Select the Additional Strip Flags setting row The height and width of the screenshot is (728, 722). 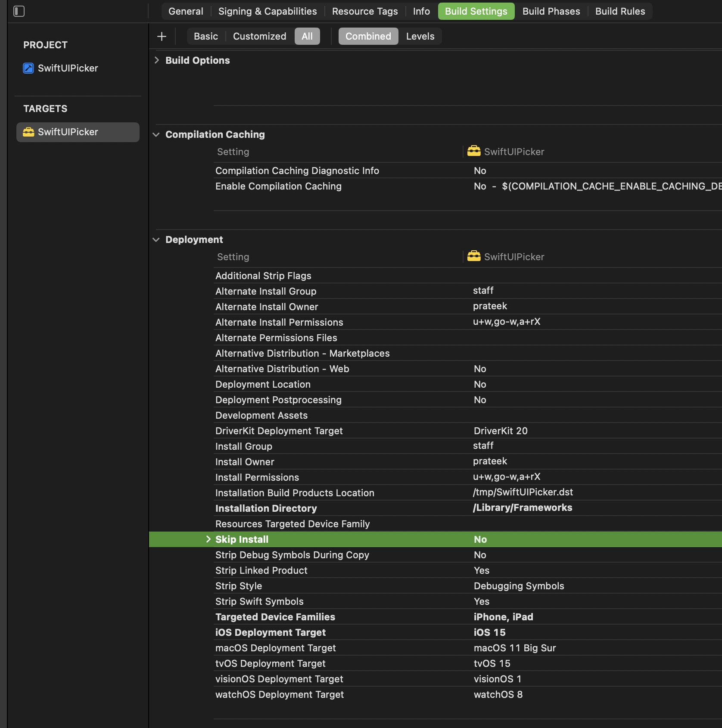click(x=468, y=276)
